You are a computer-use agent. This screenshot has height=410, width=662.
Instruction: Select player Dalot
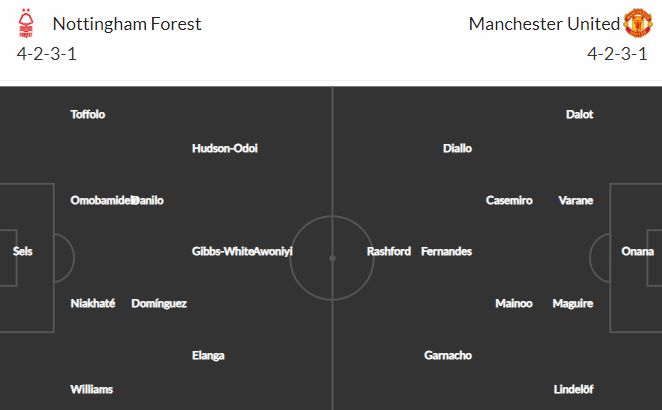(579, 114)
